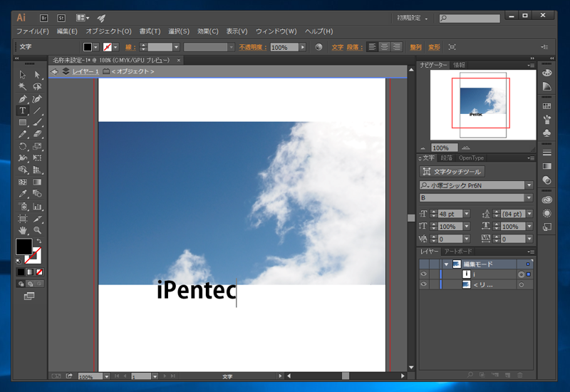Open the 整列 align link
The image size is (570, 392).
pos(415,47)
